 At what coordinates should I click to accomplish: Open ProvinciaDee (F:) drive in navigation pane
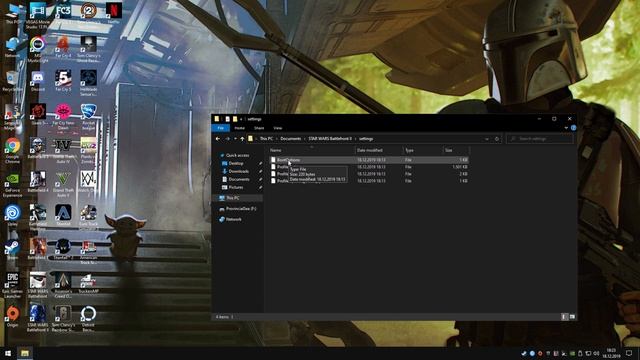(241, 209)
